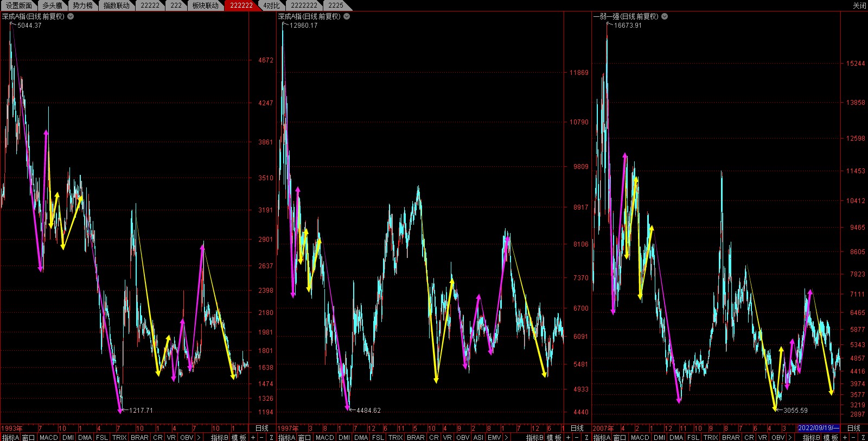This screenshot has height=441, width=868.
Task: Click 模板 button in left chart
Action: [x=239, y=437]
